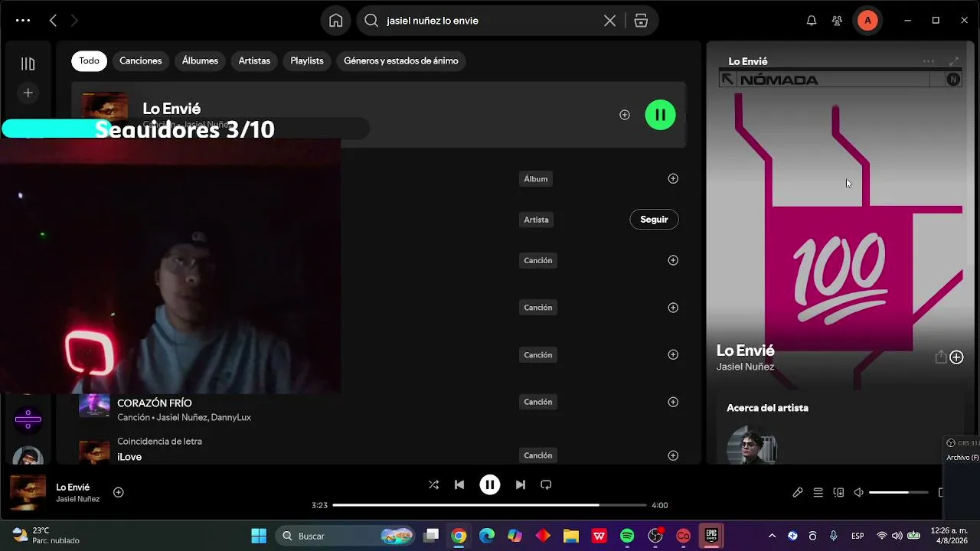Open the Spotify Home page

click(335, 21)
